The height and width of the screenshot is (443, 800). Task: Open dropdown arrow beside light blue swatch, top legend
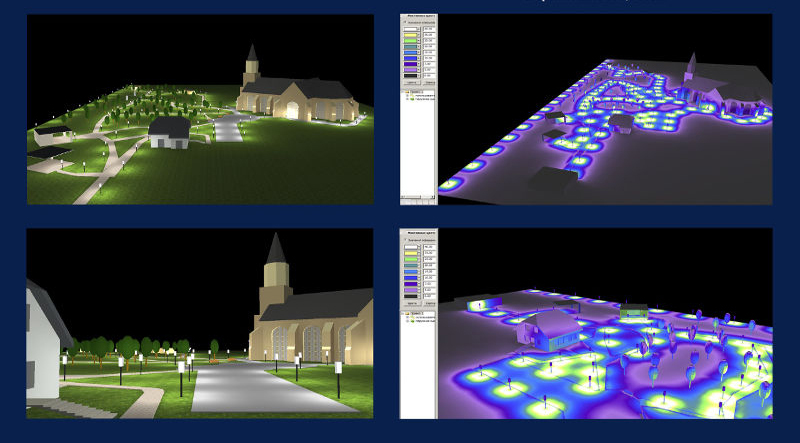pos(418,53)
